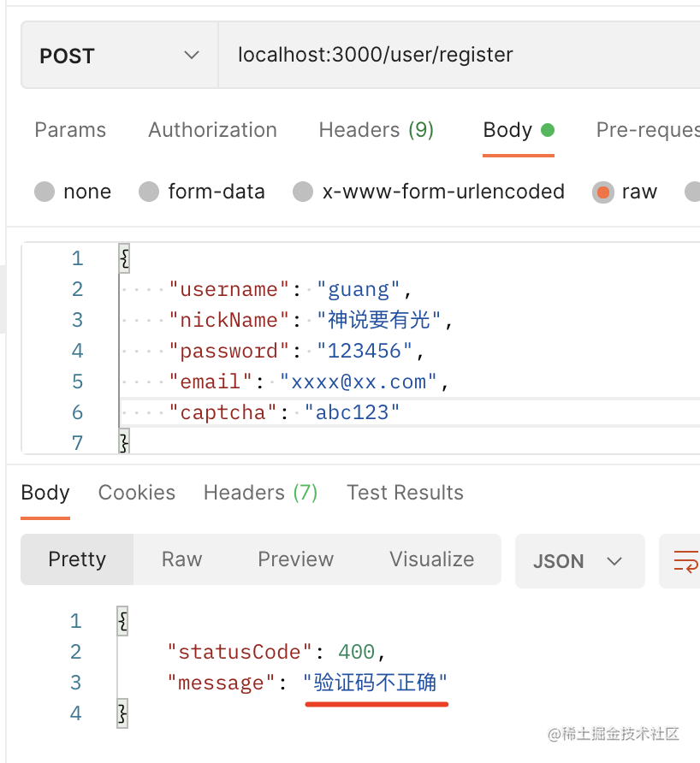Open the Authorization tab
This screenshot has height=763, width=700.
212,130
